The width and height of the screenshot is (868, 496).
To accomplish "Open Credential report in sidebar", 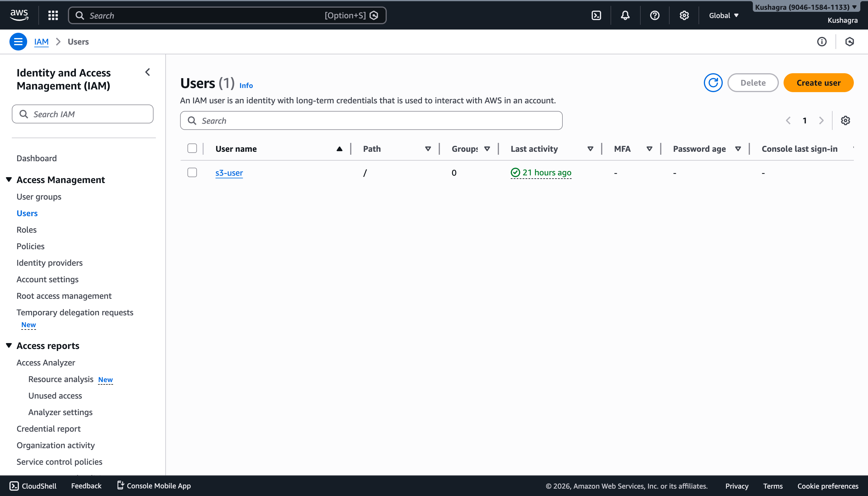I will tap(48, 429).
